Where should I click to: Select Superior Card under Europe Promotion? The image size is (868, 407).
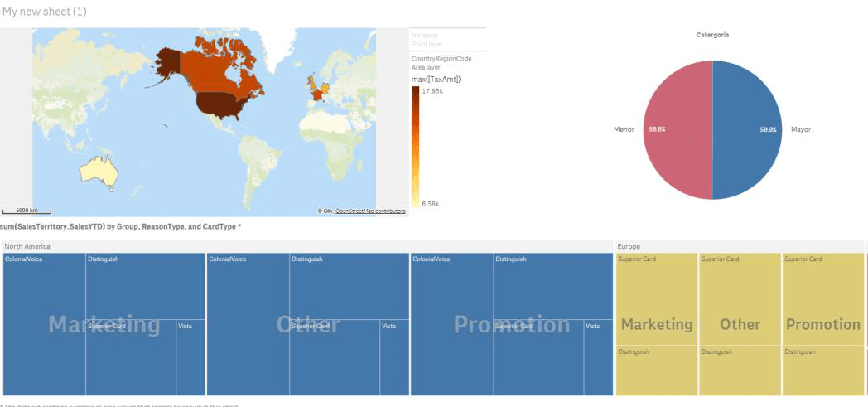pyautogui.click(x=824, y=299)
